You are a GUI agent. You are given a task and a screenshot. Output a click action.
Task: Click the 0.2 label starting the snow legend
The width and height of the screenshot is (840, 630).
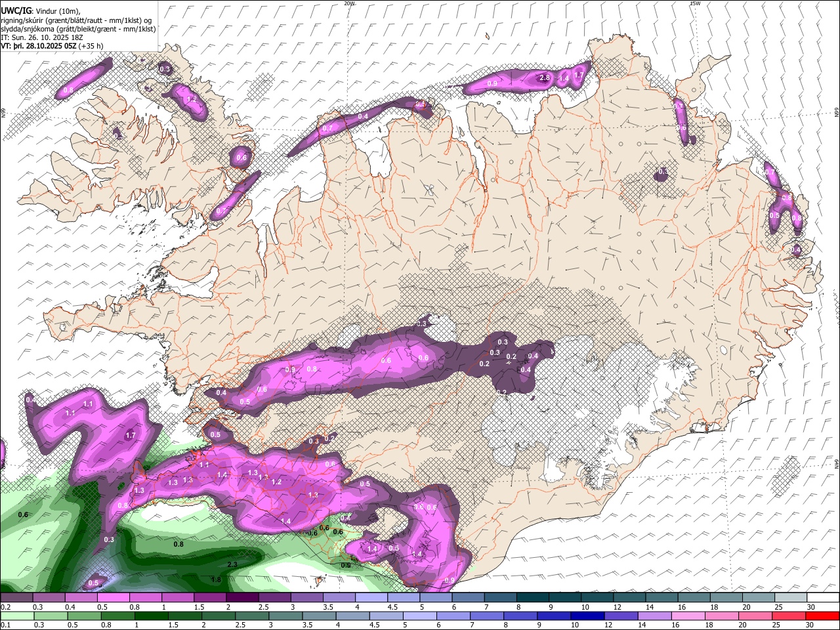pos(5,607)
